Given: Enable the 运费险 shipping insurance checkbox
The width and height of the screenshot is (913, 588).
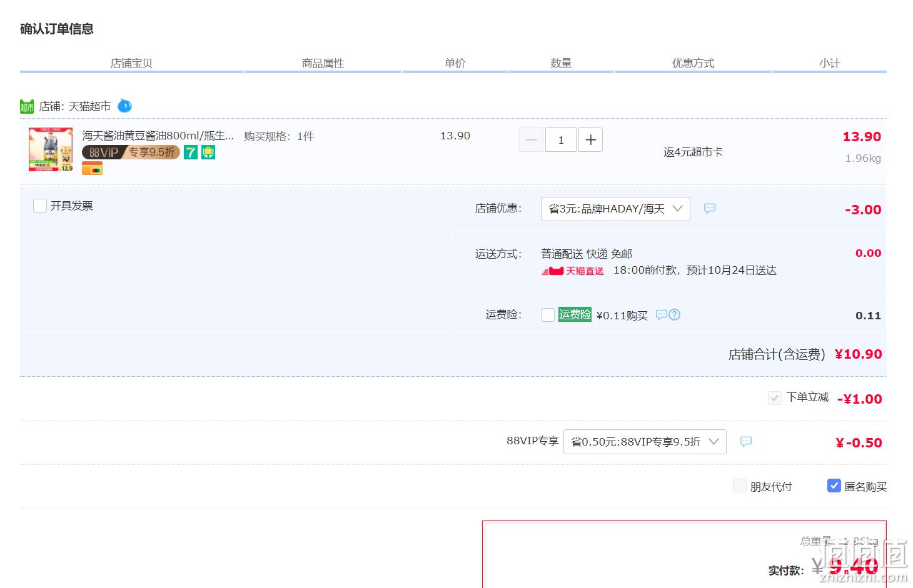Looking at the screenshot, I should pyautogui.click(x=548, y=315).
